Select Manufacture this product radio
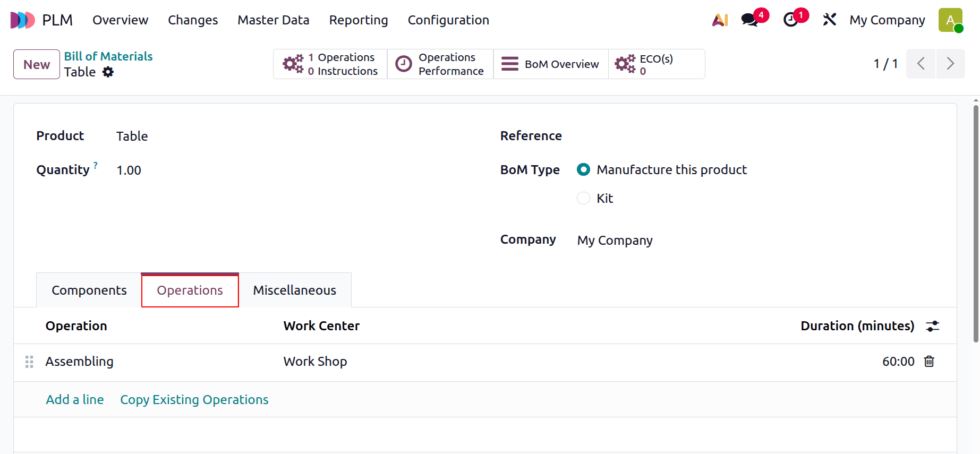Image resolution: width=980 pixels, height=454 pixels. 583,169
